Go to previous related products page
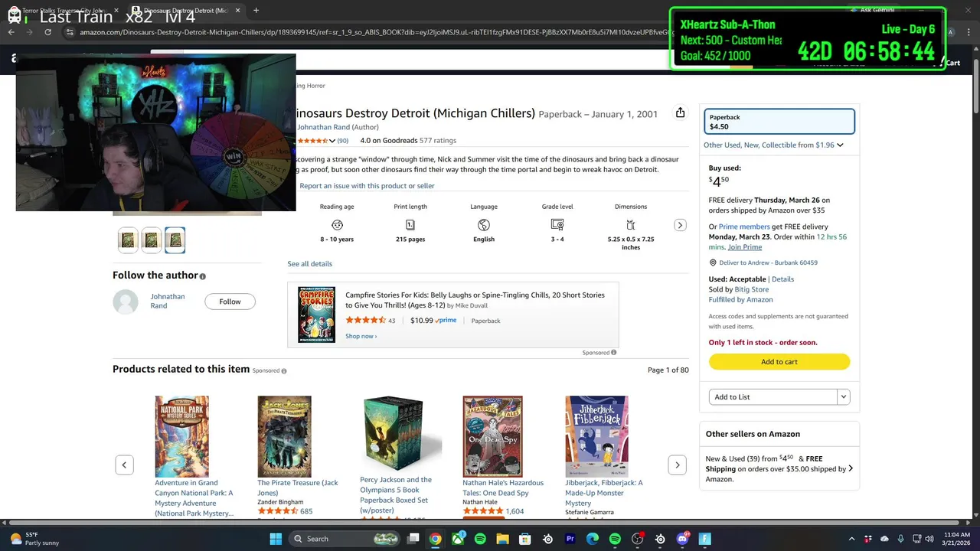The height and width of the screenshot is (551, 980). 124,465
